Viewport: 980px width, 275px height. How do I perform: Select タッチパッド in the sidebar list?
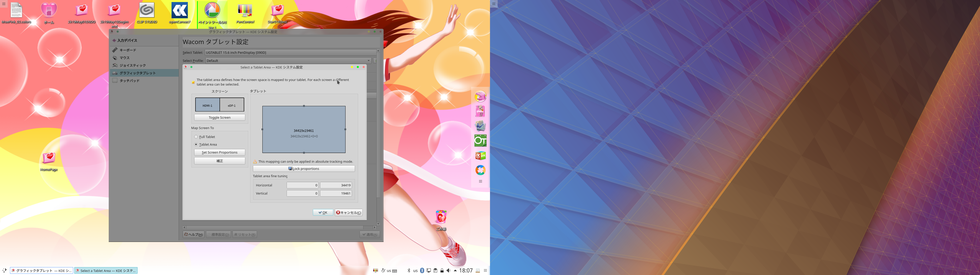(x=129, y=80)
